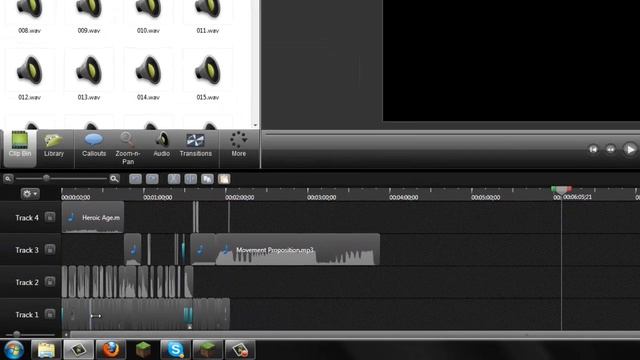Screen dimensions: 640x360
Task: Click the clip bin scroll down arrow
Action: [256, 125]
